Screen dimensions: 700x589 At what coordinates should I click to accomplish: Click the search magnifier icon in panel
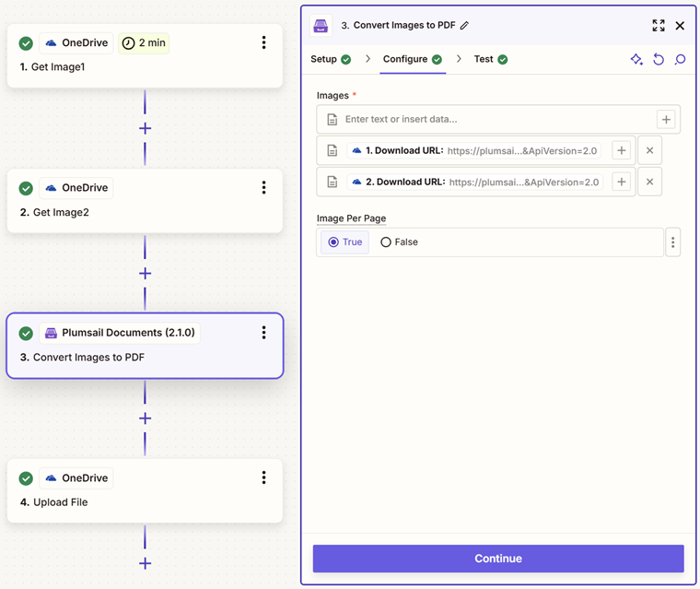(x=680, y=59)
